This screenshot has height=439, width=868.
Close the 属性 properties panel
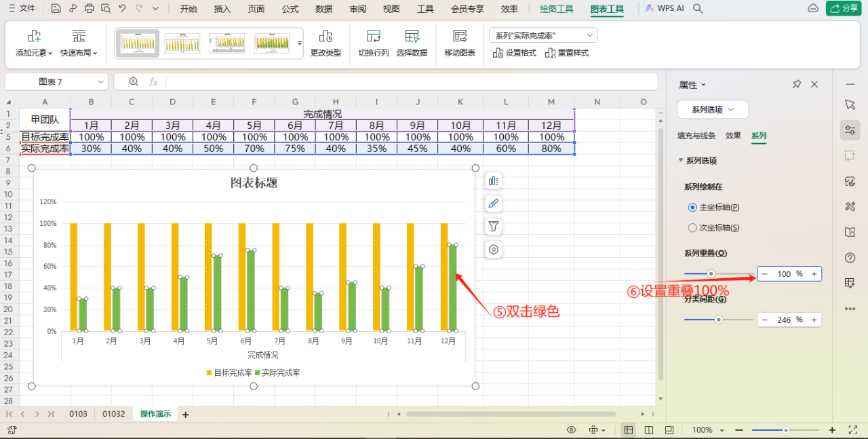814,84
